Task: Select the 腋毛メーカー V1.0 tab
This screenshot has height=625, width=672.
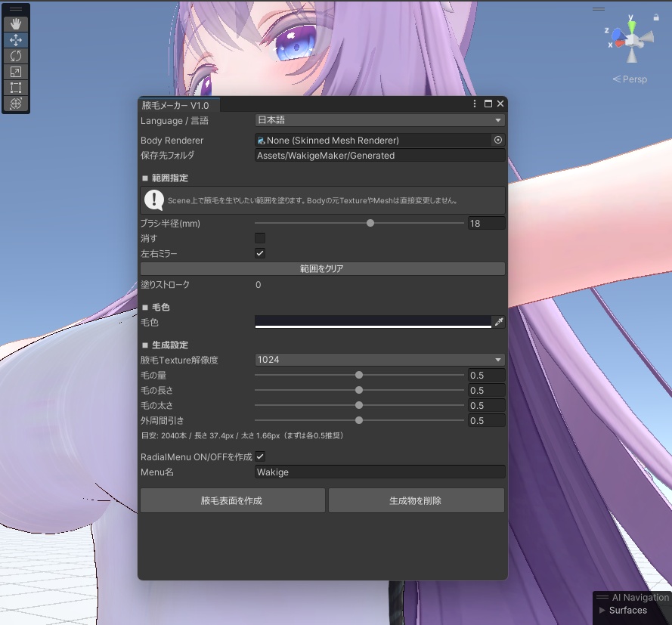Action: pyautogui.click(x=178, y=105)
